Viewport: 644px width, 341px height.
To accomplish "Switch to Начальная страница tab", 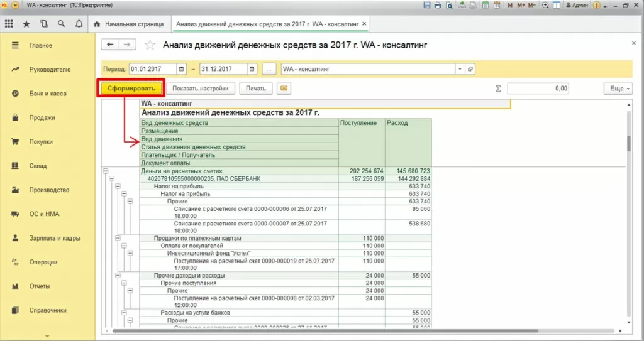I will 129,24.
